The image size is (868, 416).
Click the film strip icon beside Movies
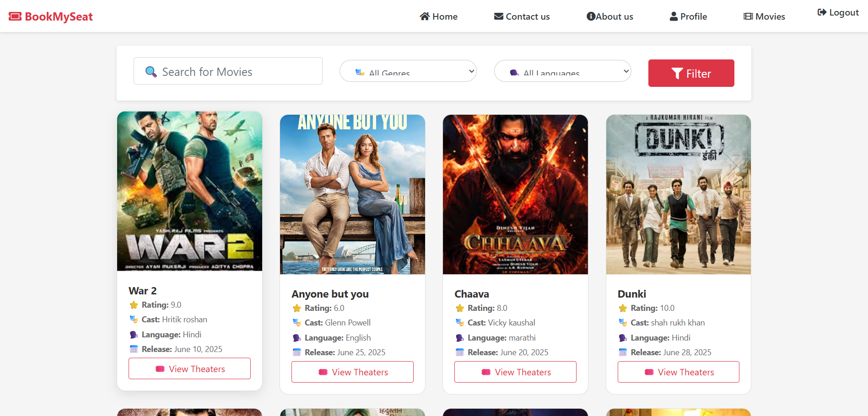tap(748, 16)
